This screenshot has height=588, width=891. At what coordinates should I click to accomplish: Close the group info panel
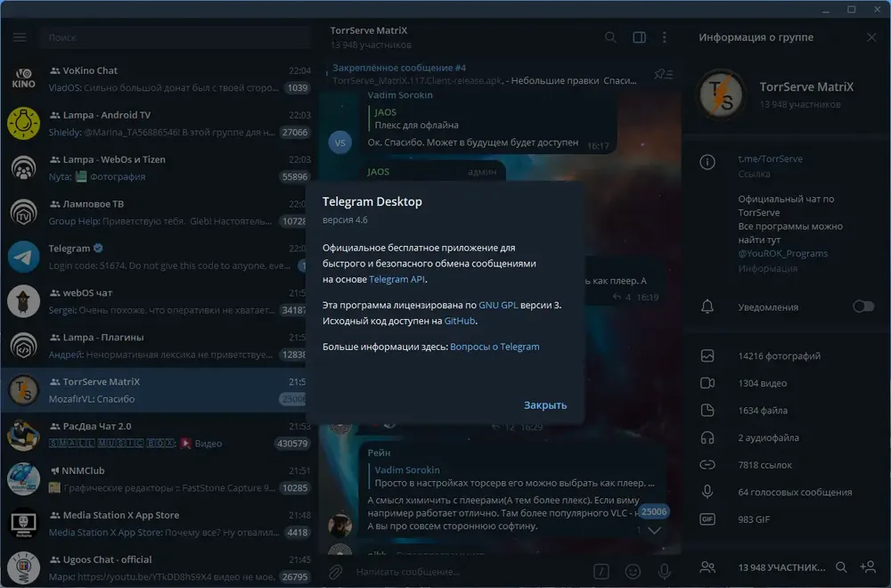pos(871,37)
